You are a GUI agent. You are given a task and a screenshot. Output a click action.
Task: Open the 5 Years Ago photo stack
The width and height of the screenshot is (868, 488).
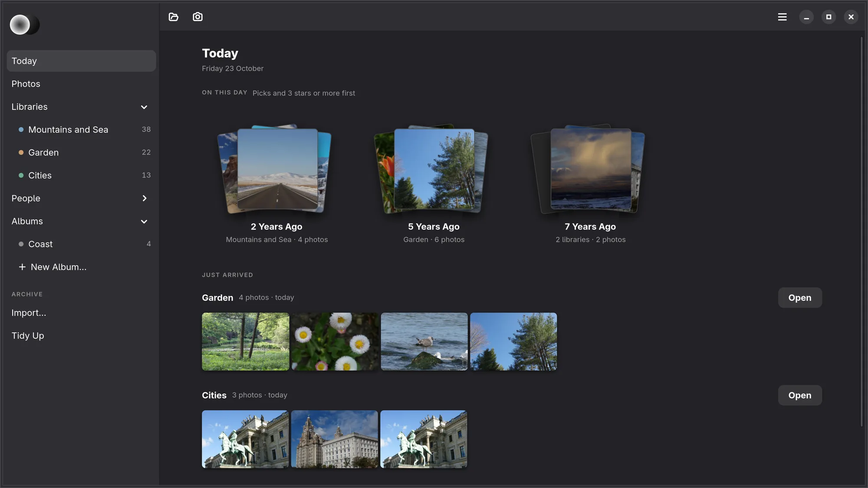(434, 170)
